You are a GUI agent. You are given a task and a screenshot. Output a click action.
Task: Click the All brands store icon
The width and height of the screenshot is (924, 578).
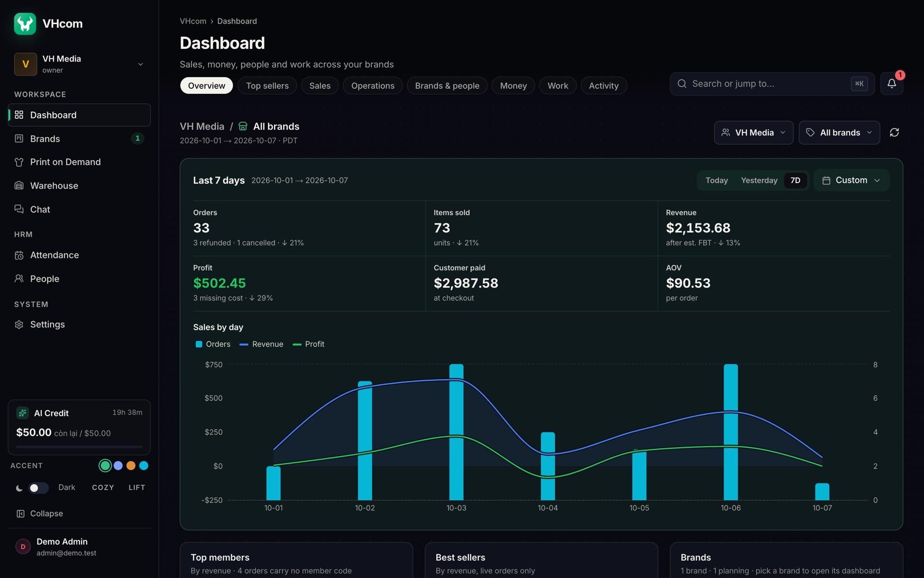(x=243, y=126)
